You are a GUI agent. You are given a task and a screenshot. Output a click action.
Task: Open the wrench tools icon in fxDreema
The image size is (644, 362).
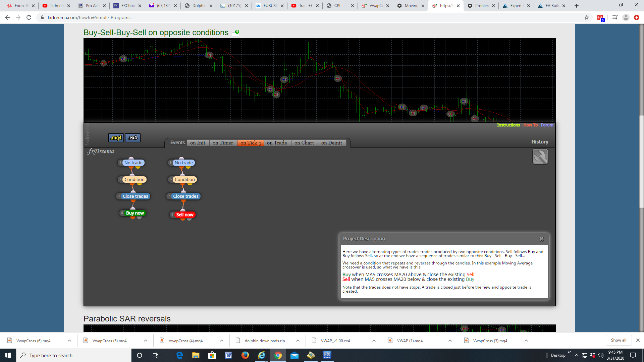pos(540,157)
